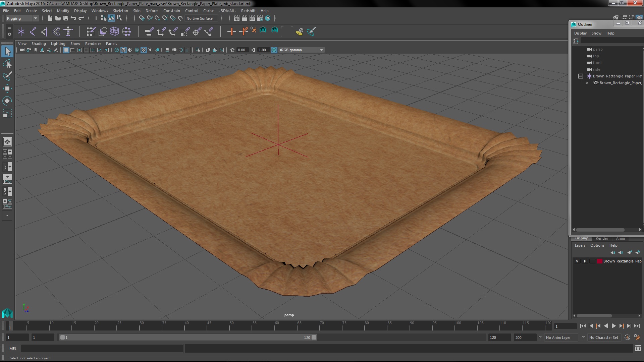The height and width of the screenshot is (362, 644).
Task: Switch to the Anim layer tab
Action: (x=620, y=238)
